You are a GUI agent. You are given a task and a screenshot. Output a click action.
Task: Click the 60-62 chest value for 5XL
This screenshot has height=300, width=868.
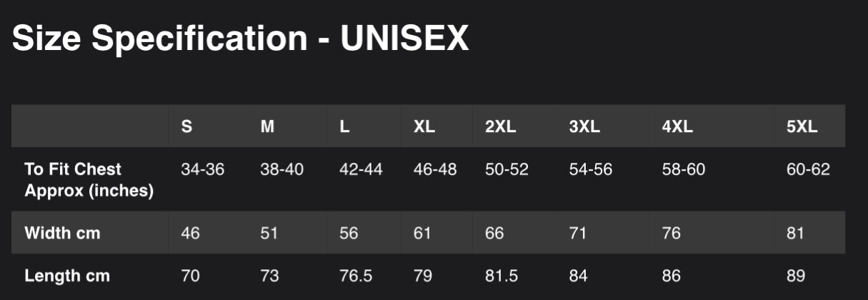tap(808, 170)
